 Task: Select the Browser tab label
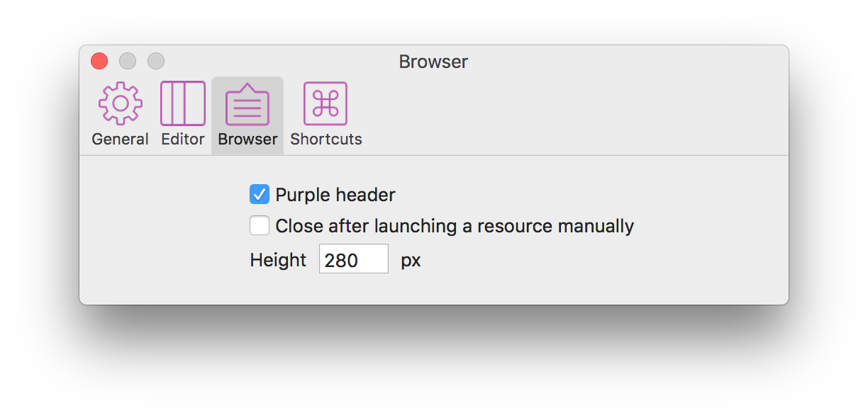(247, 139)
